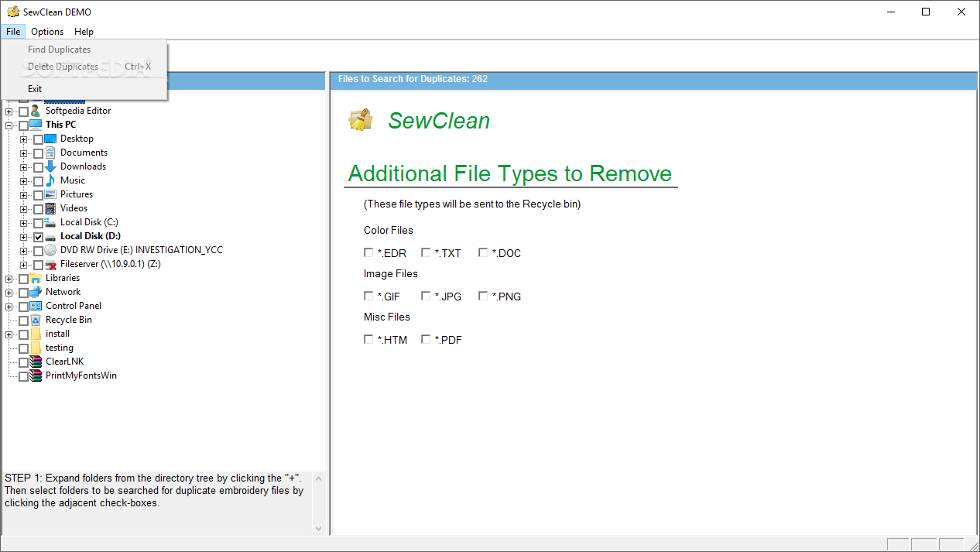Click the Fileserver network drive icon
The width and height of the screenshot is (980, 552).
(51, 264)
